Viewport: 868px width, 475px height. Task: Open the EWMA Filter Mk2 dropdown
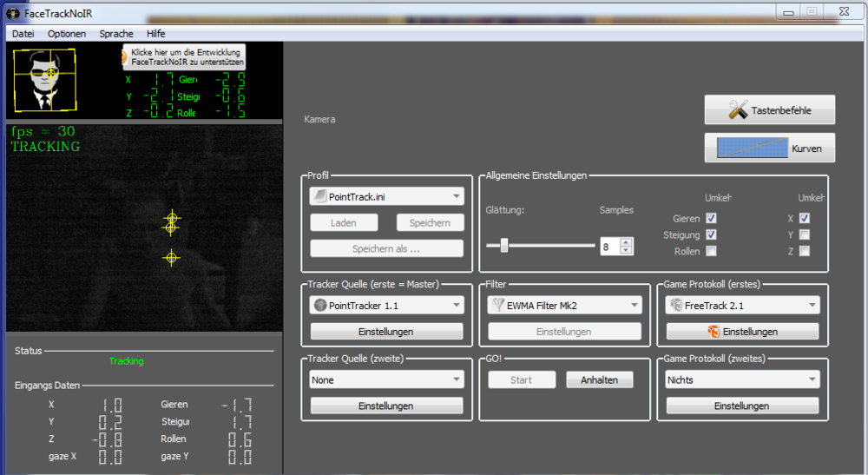pos(564,305)
